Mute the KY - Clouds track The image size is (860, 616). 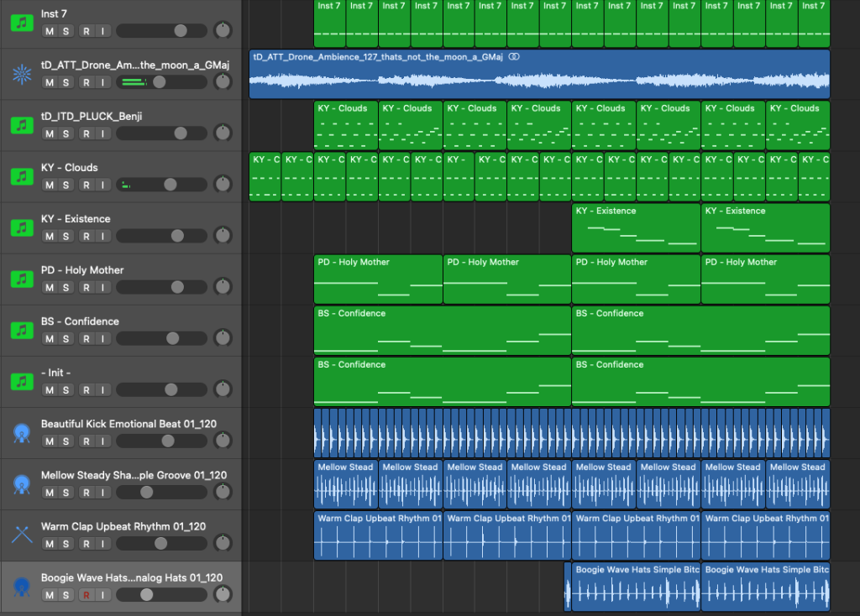[50, 185]
